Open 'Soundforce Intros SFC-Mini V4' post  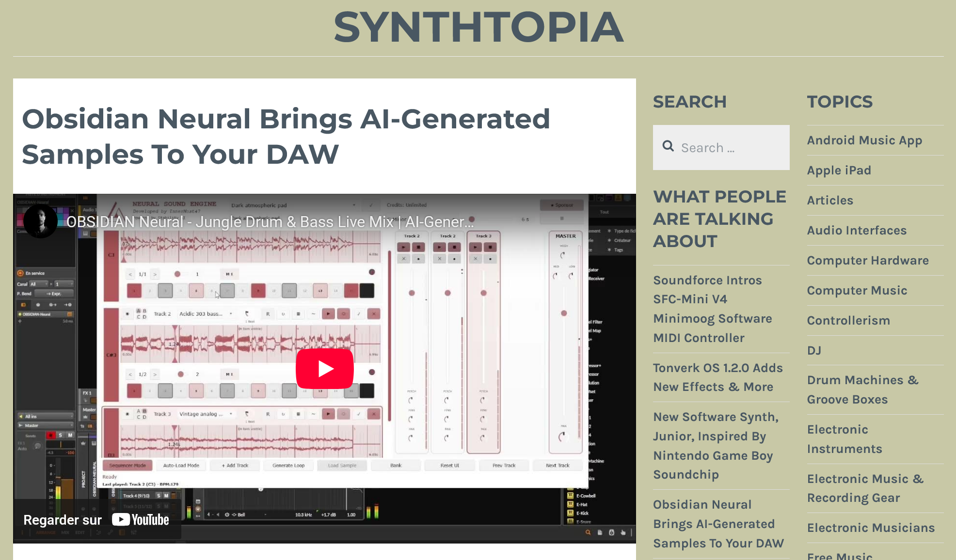[713, 309]
